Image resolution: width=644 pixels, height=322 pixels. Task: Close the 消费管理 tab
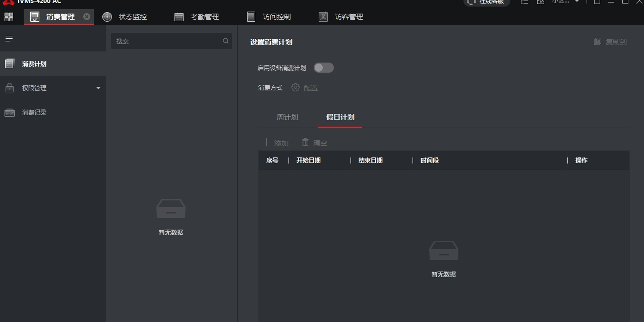[x=87, y=17]
